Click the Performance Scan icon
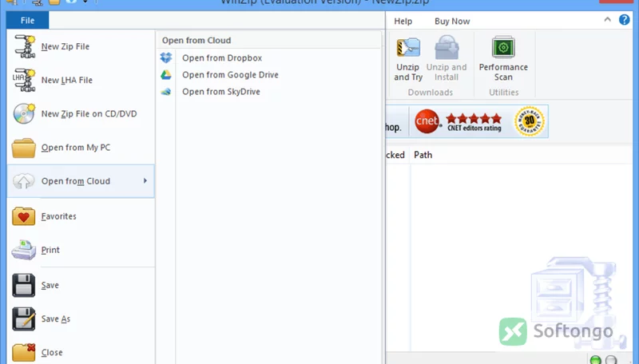 [503, 47]
